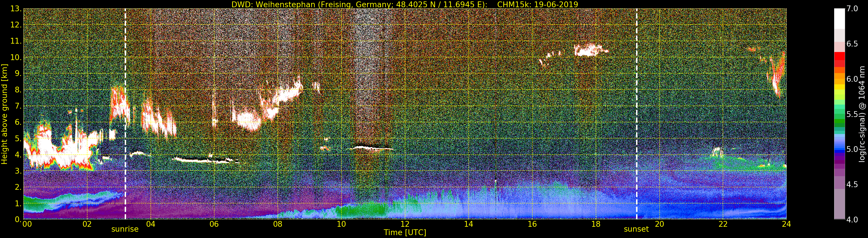Click the 'sunset' label below the time axis
This screenshot has height=238, width=868.
637,229
